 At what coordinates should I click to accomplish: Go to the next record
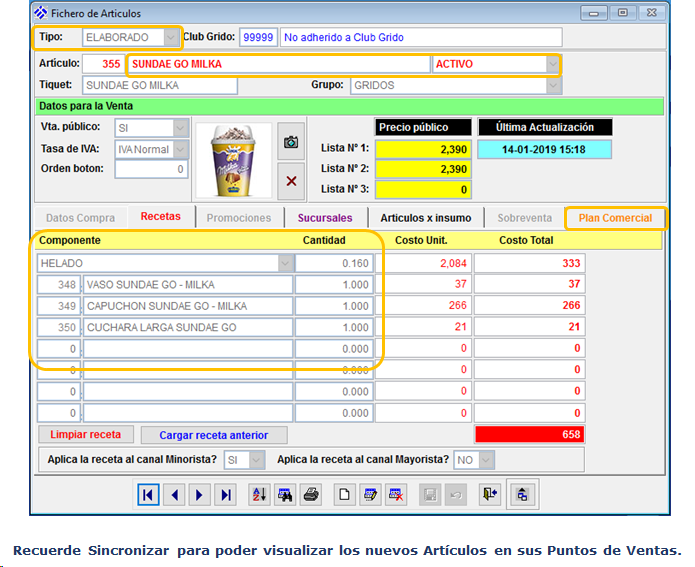pyautogui.click(x=199, y=495)
